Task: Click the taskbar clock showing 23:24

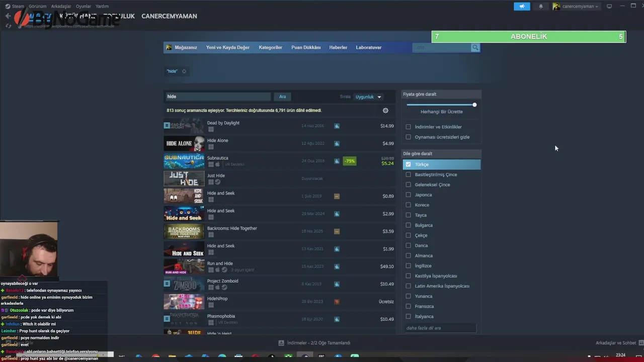Action: (621, 355)
